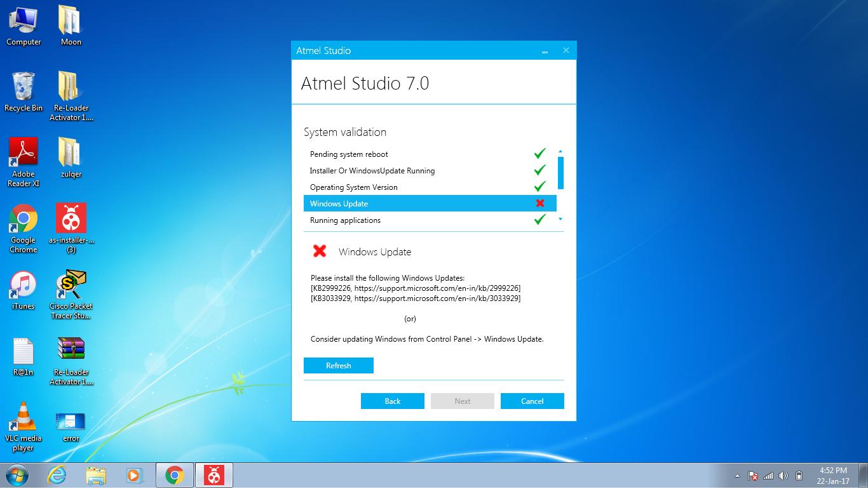Screen dimensions: 868x489
Task: Go Back in the installer
Action: [393, 401]
